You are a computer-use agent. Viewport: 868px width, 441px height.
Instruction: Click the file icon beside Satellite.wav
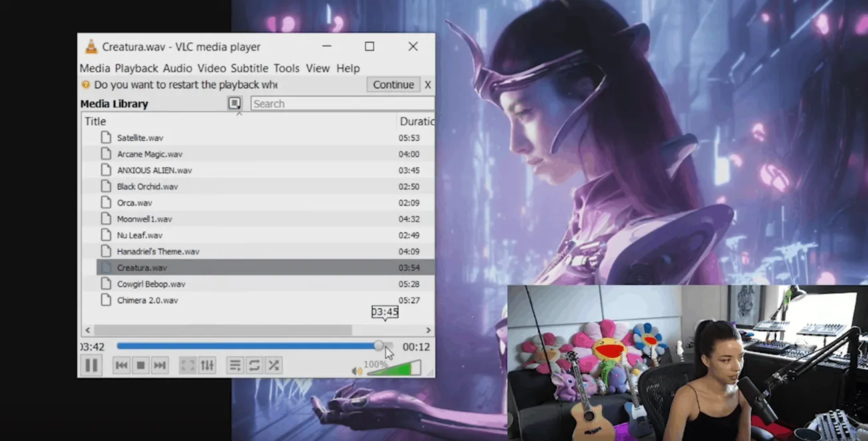105,137
